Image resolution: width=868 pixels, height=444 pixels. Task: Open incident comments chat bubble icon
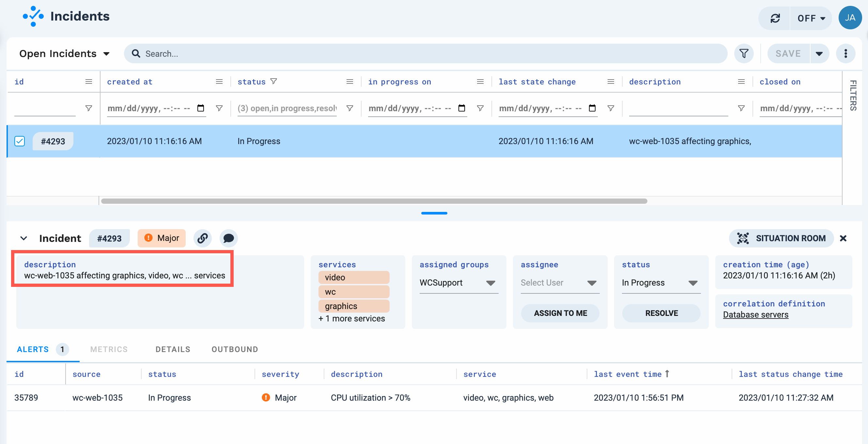click(x=228, y=238)
